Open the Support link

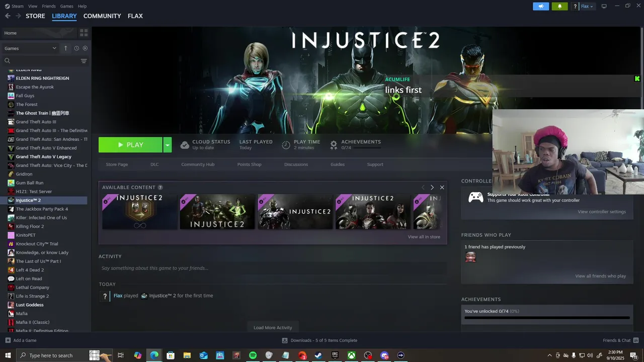click(375, 164)
